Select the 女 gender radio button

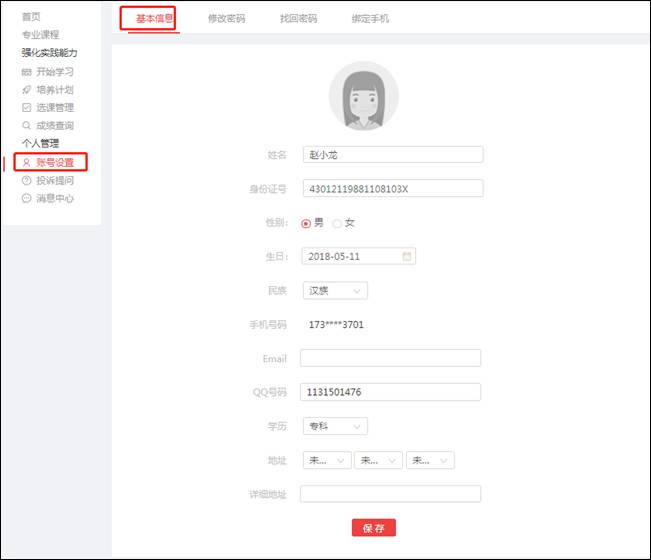tap(337, 223)
